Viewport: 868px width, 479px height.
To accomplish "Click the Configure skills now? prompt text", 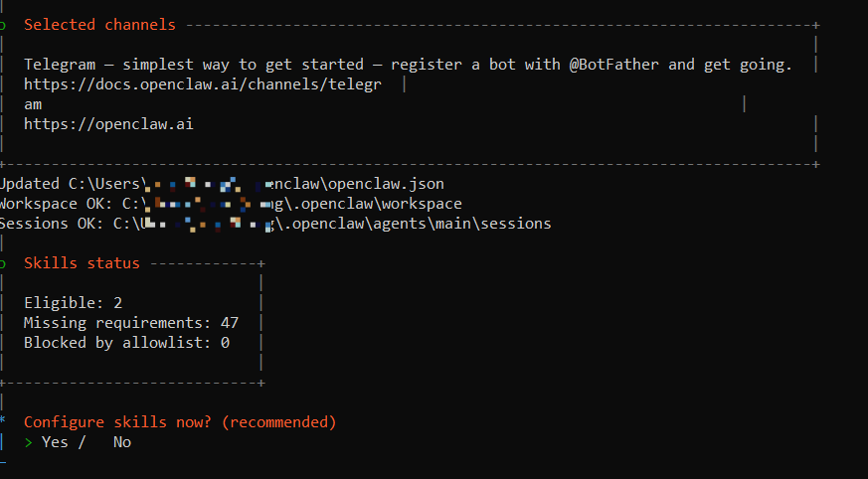I will point(180,422).
